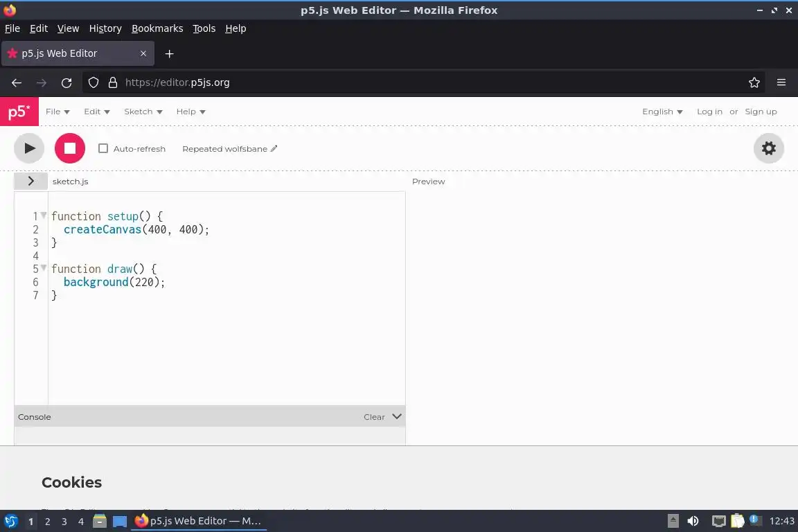Click the Sign up link
The image size is (798, 532).
(761, 112)
